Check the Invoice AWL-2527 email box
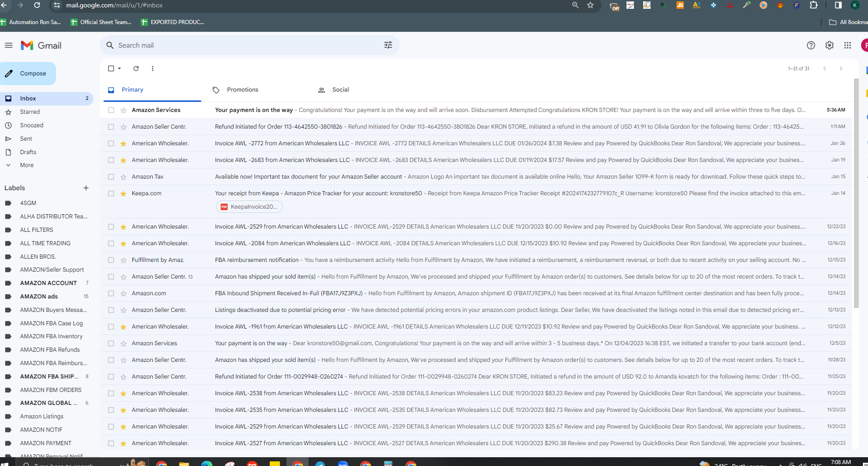The image size is (868, 466). point(111,443)
